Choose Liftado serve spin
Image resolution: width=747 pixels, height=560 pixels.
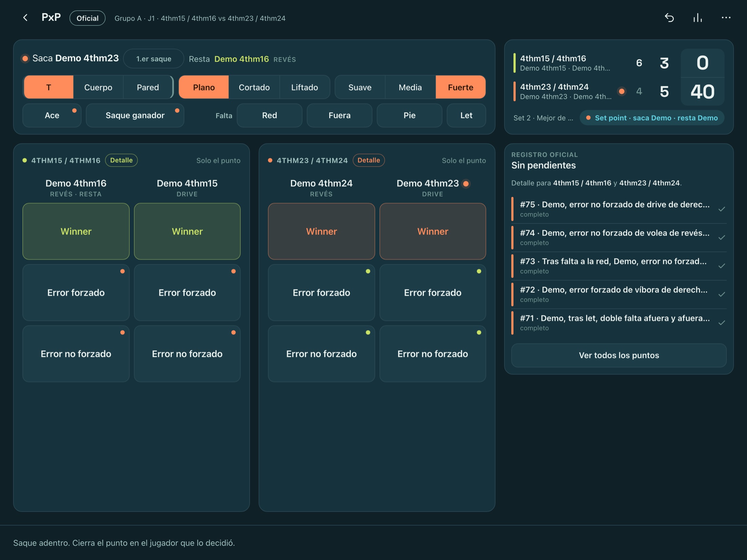coord(305,87)
